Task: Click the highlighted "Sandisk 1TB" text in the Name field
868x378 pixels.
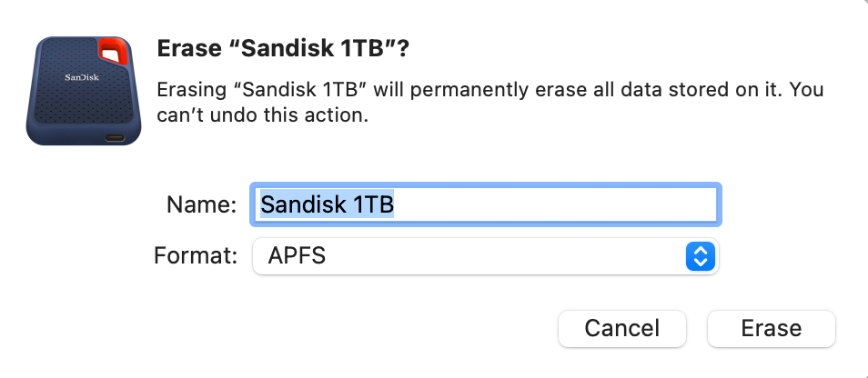Action: tap(327, 204)
